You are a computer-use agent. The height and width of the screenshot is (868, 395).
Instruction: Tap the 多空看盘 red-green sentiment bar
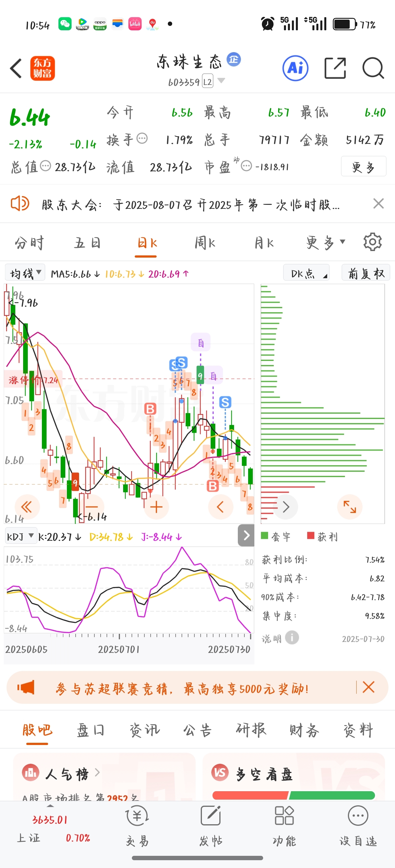[293, 795]
